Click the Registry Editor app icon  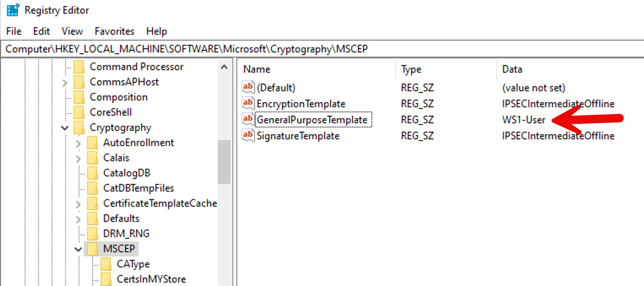pos(13,10)
